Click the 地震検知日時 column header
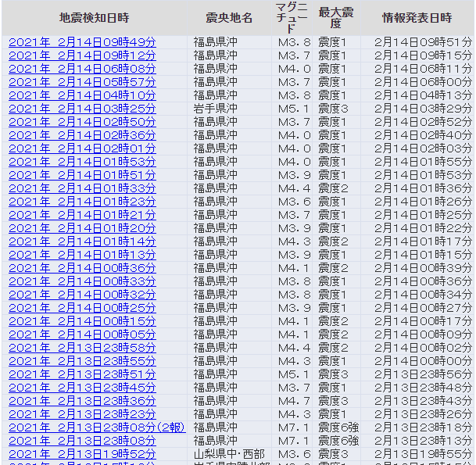 pyautogui.click(x=95, y=18)
